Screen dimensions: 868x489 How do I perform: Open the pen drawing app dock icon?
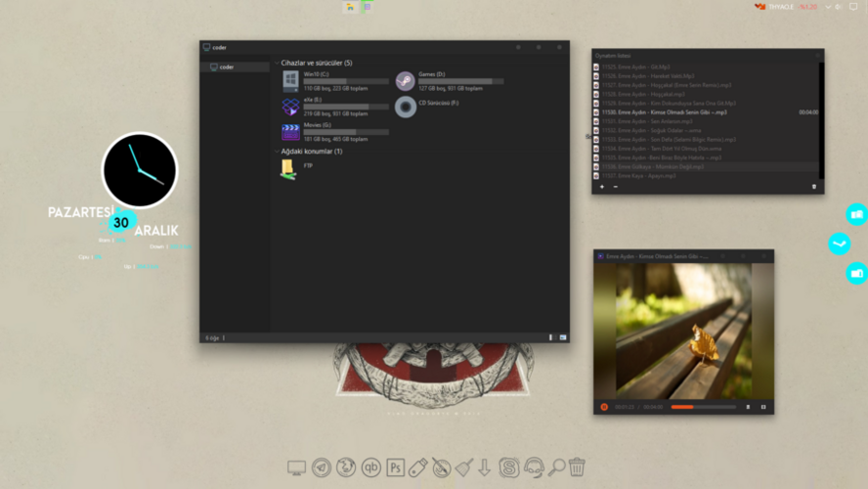(441, 467)
